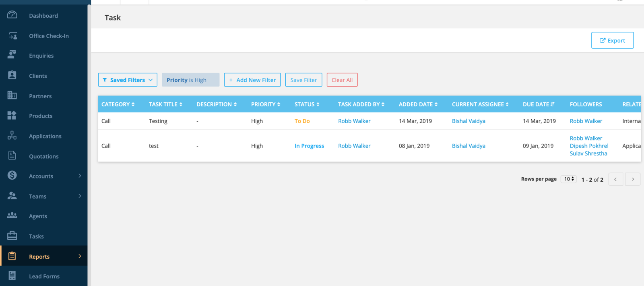644x286 pixels.
Task: Sort by Priority column arrows
Action: (x=279, y=104)
